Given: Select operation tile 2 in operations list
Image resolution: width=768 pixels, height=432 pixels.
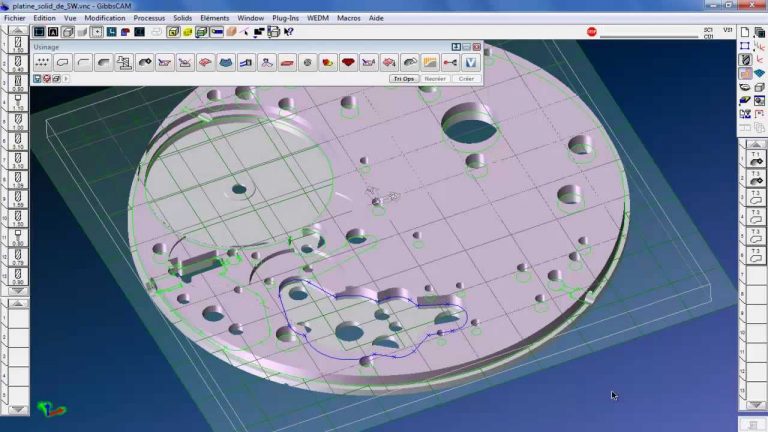Looking at the screenshot, I should (x=756, y=178).
